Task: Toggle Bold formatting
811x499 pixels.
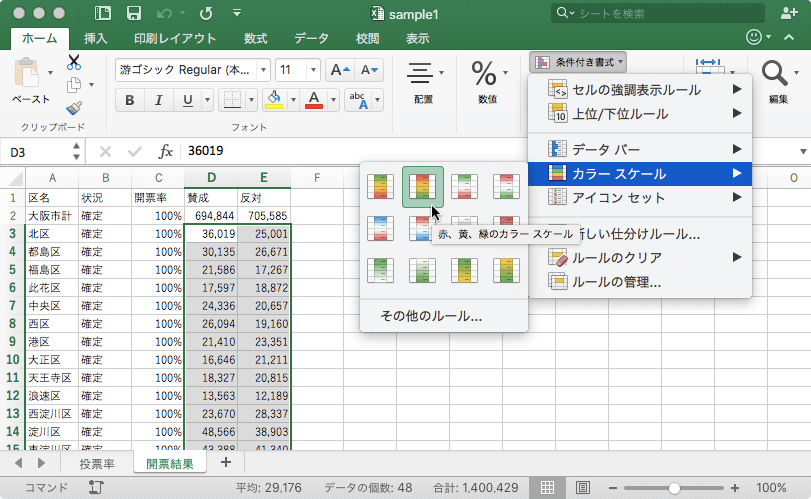Action: 130,100
